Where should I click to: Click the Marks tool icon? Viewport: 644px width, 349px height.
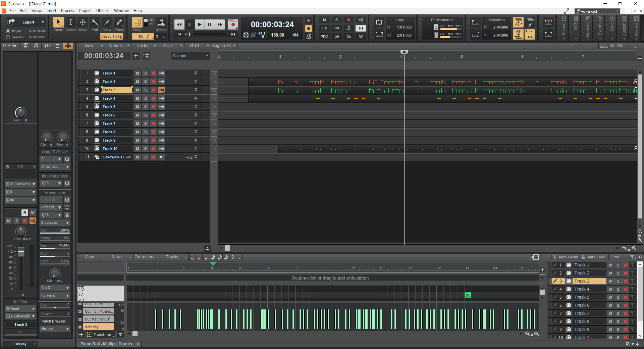tap(161, 22)
